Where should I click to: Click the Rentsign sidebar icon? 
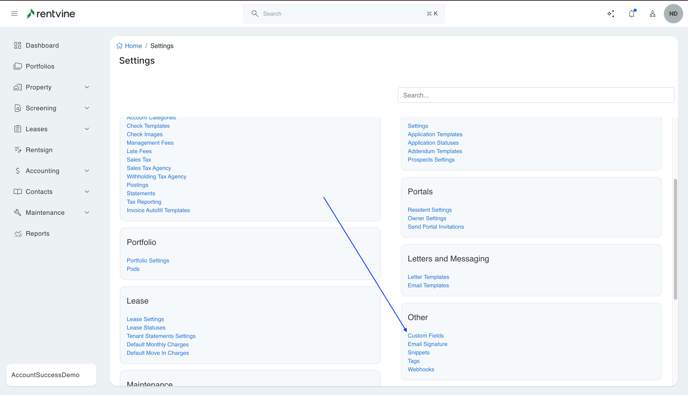click(x=18, y=150)
